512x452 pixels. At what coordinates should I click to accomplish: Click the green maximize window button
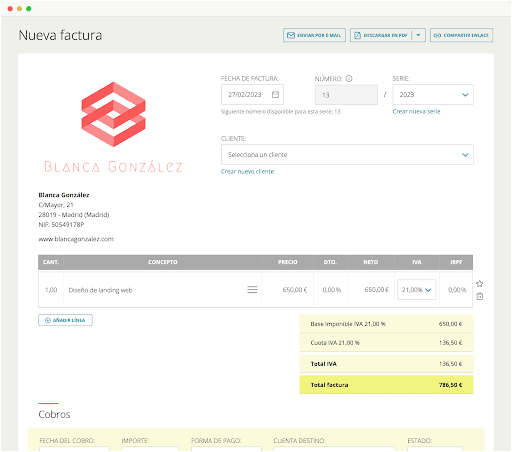click(x=29, y=8)
